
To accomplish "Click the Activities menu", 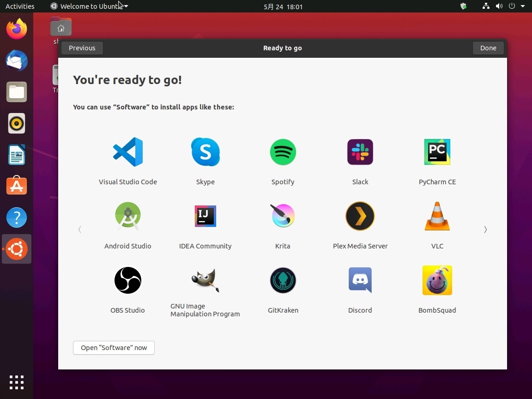I will (20, 6).
